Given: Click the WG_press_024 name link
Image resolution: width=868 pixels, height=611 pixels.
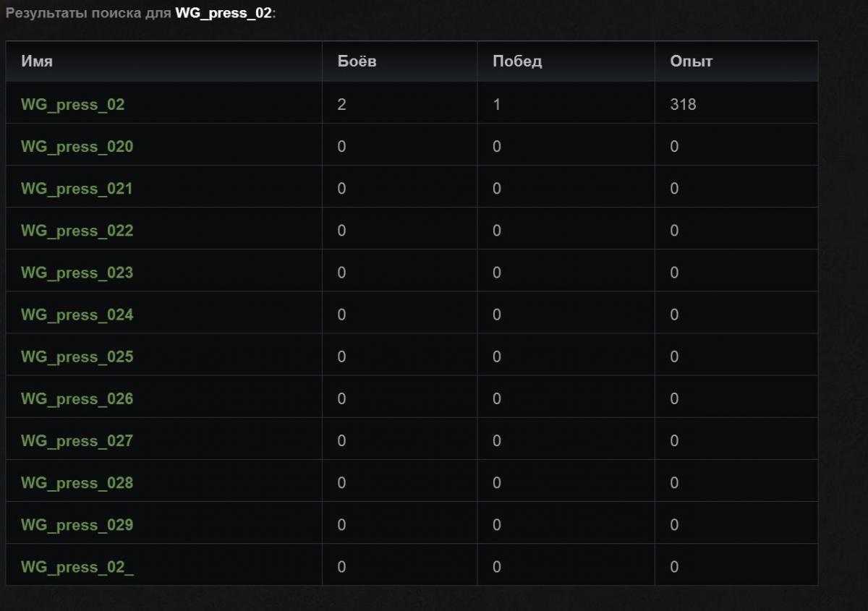Looking at the screenshot, I should [77, 315].
